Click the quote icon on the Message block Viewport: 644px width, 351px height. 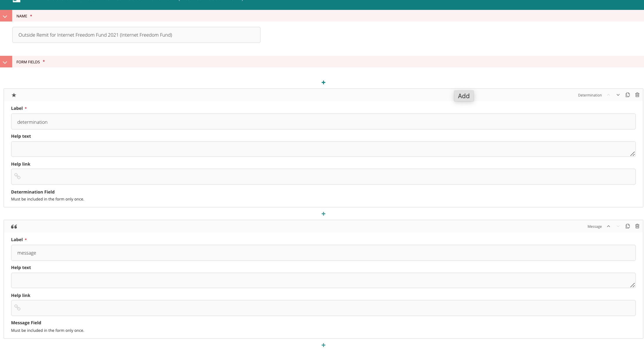point(14,226)
